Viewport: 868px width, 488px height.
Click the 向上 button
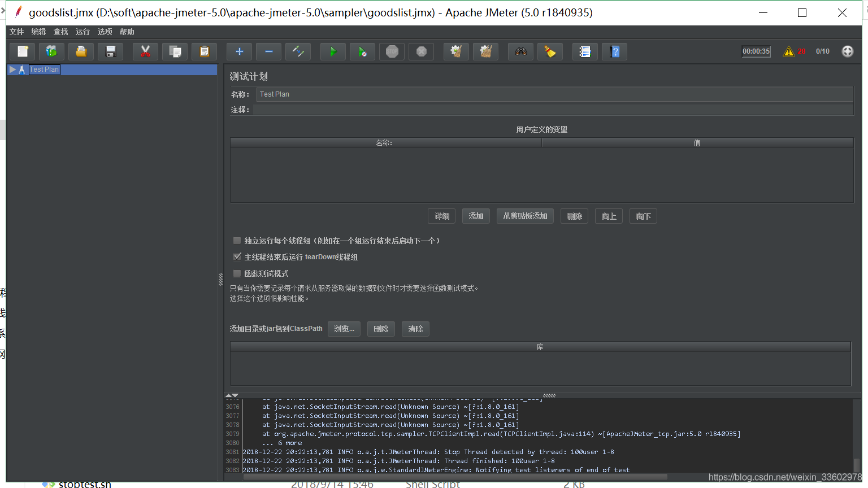tap(609, 216)
